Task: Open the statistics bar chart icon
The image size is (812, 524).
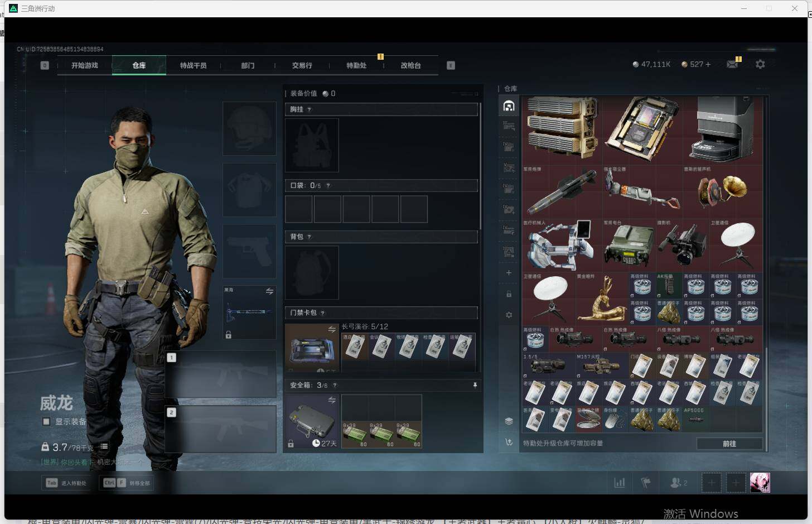Action: click(x=620, y=483)
